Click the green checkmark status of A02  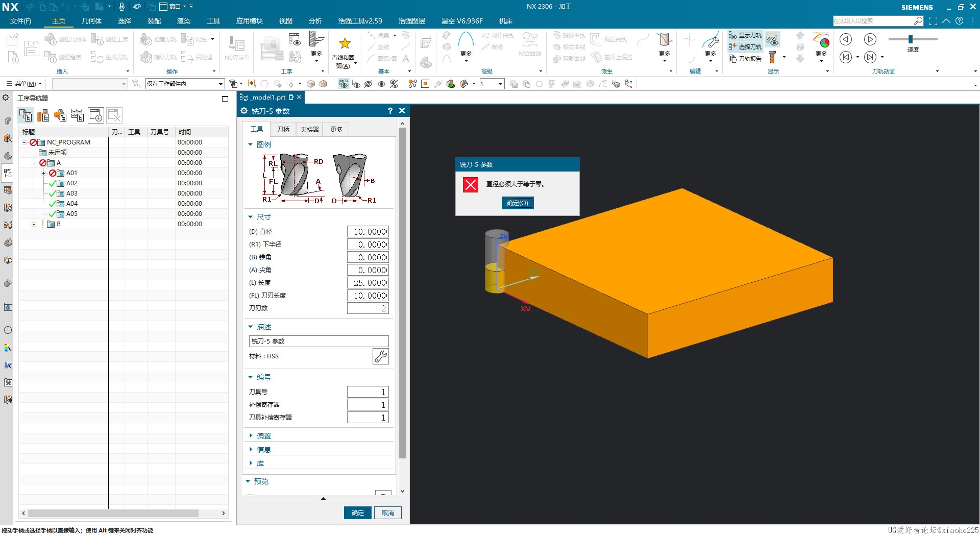[52, 183]
